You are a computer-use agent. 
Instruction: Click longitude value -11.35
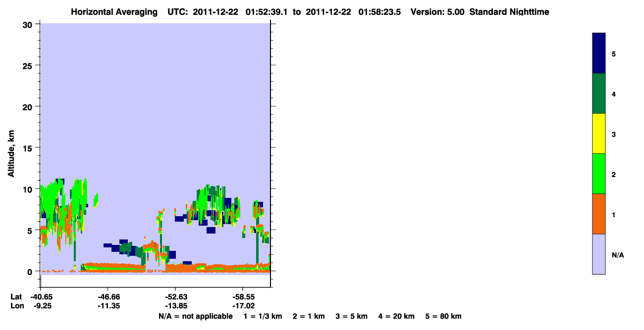click(x=108, y=306)
